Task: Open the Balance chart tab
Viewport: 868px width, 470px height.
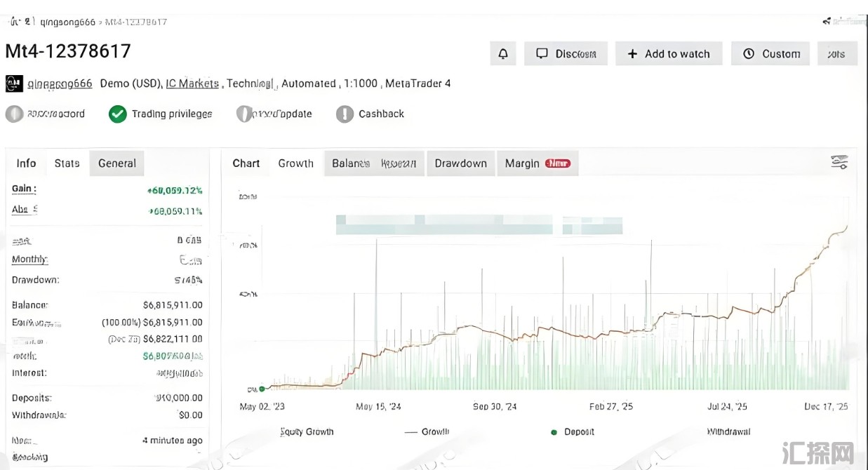Action: point(350,163)
